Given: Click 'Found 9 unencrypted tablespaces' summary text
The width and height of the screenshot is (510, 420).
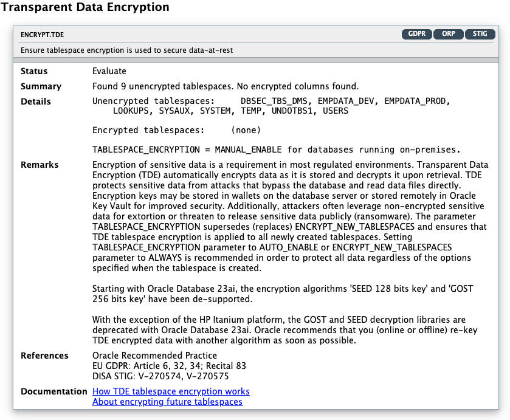Looking at the screenshot, I should pyautogui.click(x=226, y=86).
